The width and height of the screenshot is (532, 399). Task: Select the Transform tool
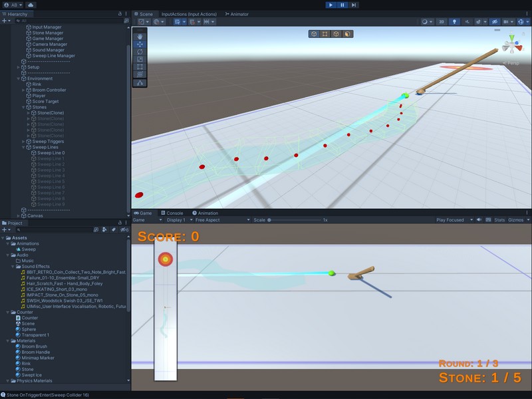[x=140, y=74]
